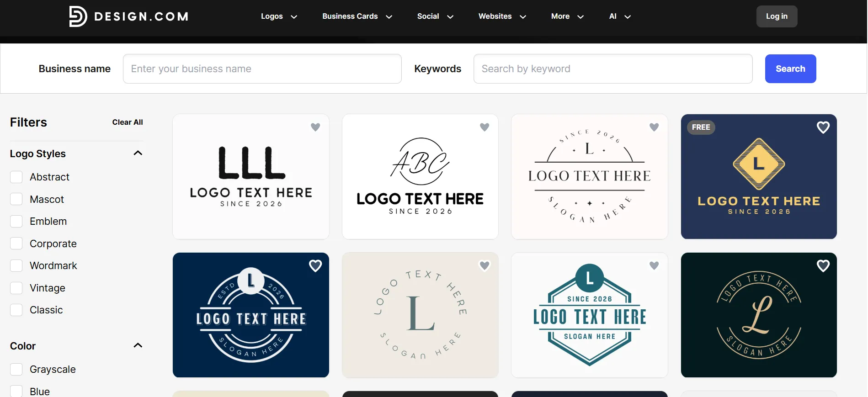Click the Search by keyword field
The height and width of the screenshot is (397, 868).
[x=613, y=69]
